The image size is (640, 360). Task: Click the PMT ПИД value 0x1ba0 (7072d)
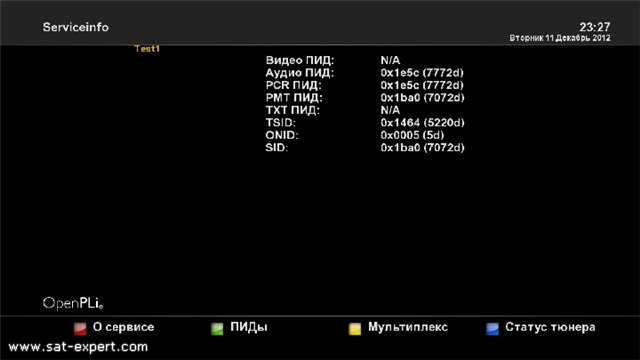[422, 98]
